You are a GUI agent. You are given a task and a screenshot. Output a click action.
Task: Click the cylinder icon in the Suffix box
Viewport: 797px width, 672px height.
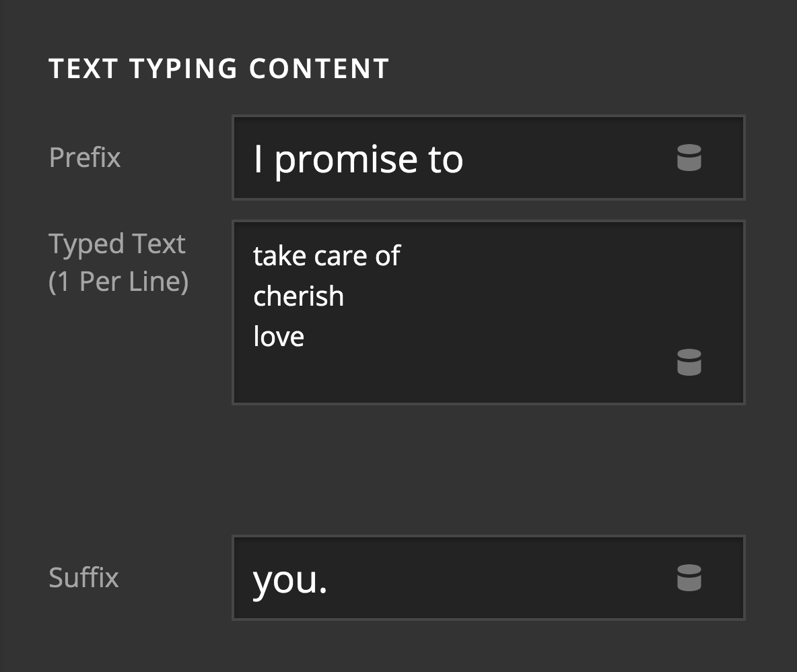[x=689, y=577]
